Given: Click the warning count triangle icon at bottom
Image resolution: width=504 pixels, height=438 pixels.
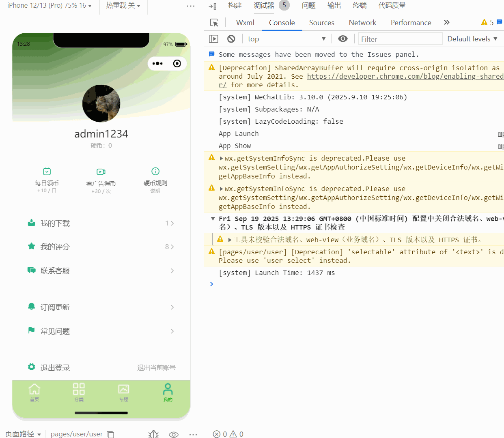Looking at the screenshot, I should (x=233, y=434).
